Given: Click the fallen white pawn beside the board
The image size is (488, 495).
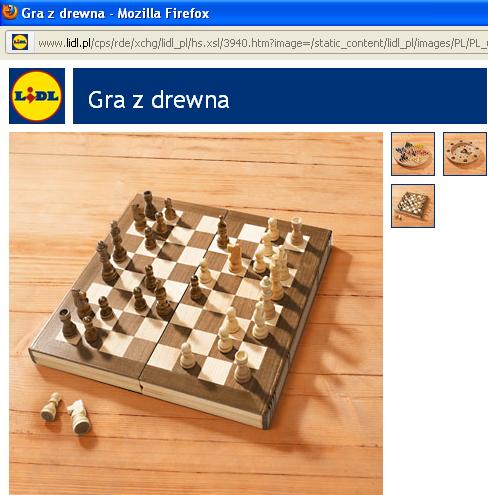Looking at the screenshot, I should [x=50, y=406].
